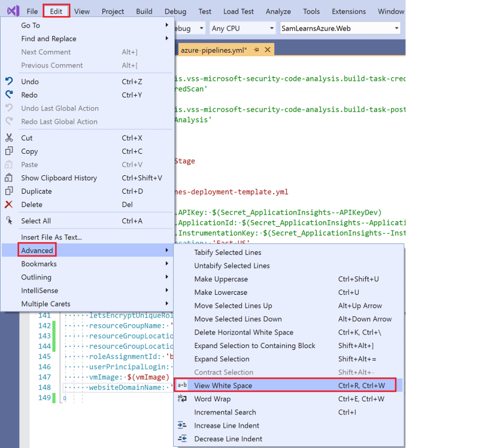Choose Select All from Edit menu
This screenshot has width=485, height=448.
click(87, 221)
